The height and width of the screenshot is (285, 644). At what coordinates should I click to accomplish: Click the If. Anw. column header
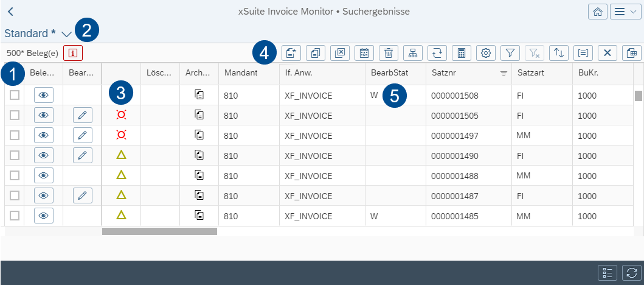point(322,73)
